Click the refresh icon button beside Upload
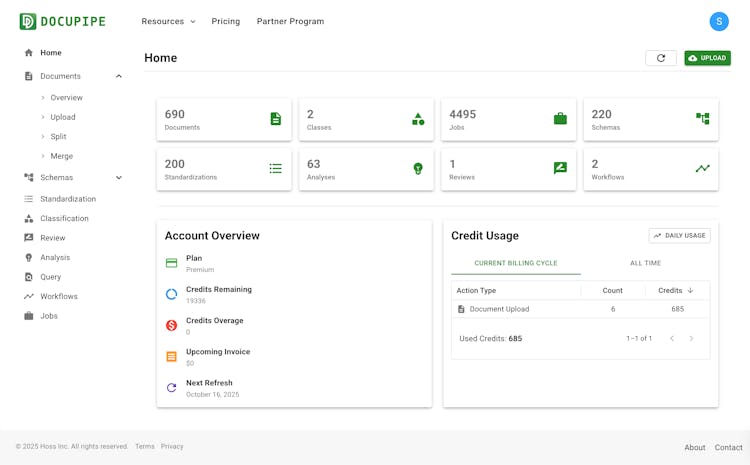The image size is (750, 465). coord(660,58)
